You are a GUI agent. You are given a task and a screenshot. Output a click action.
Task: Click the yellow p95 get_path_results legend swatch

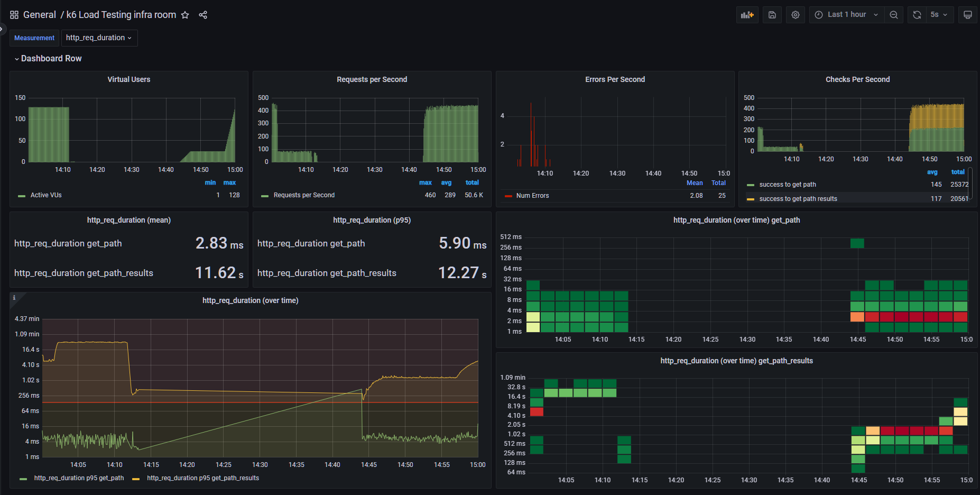136,479
